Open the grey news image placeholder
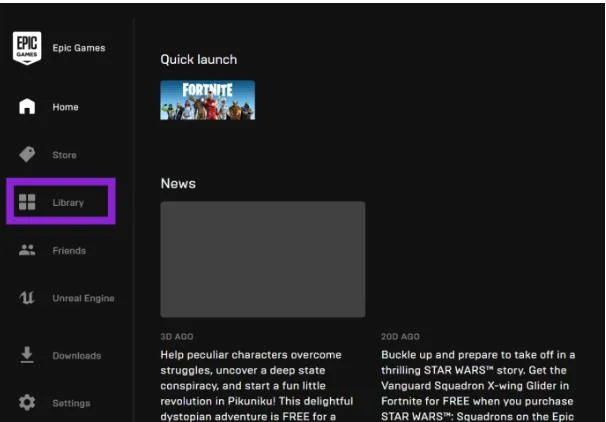Viewport: 606px width, 422px height. (x=263, y=259)
